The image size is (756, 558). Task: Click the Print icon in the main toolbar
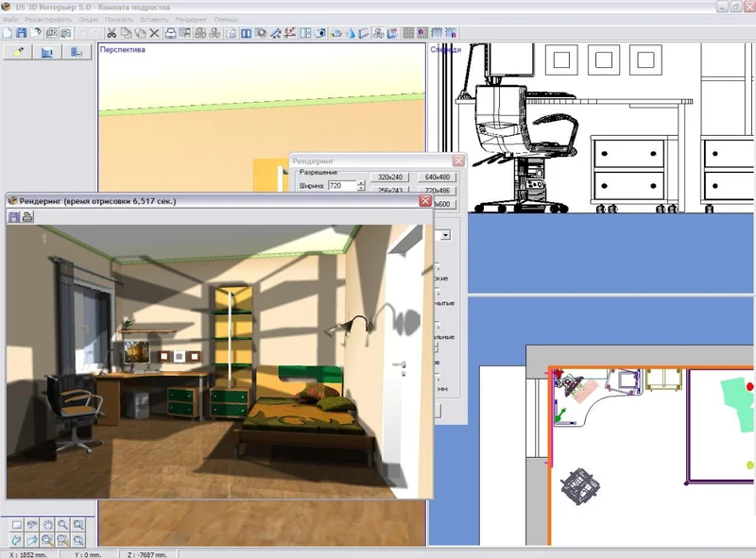(x=171, y=33)
